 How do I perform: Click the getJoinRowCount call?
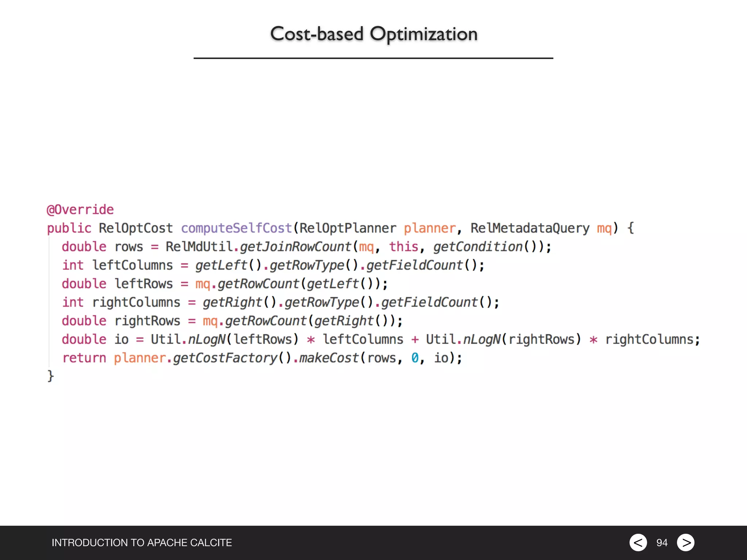[x=295, y=247]
